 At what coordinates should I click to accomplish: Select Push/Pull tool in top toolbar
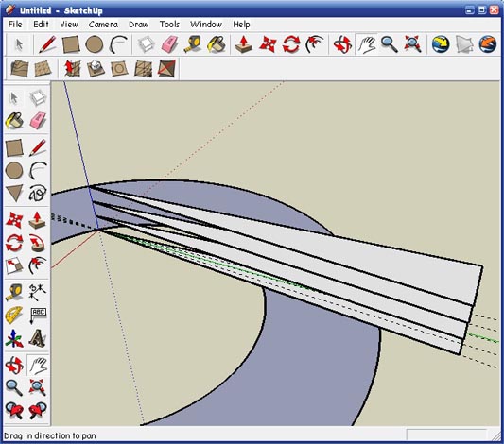click(x=244, y=44)
